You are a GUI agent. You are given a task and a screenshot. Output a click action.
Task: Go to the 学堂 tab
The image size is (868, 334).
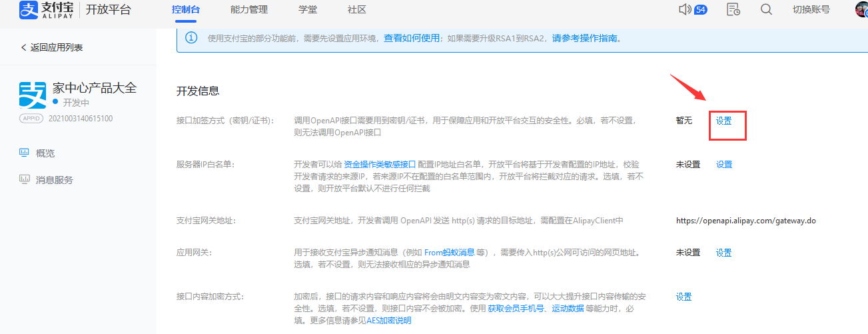point(308,10)
